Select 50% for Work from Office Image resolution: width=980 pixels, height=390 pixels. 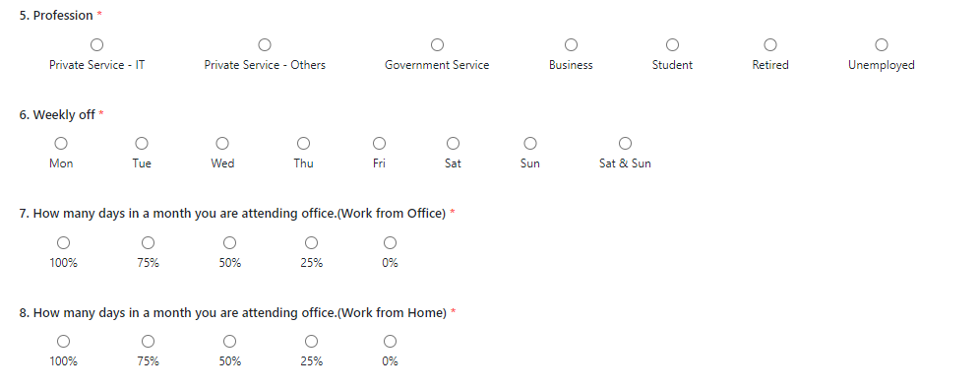230,243
